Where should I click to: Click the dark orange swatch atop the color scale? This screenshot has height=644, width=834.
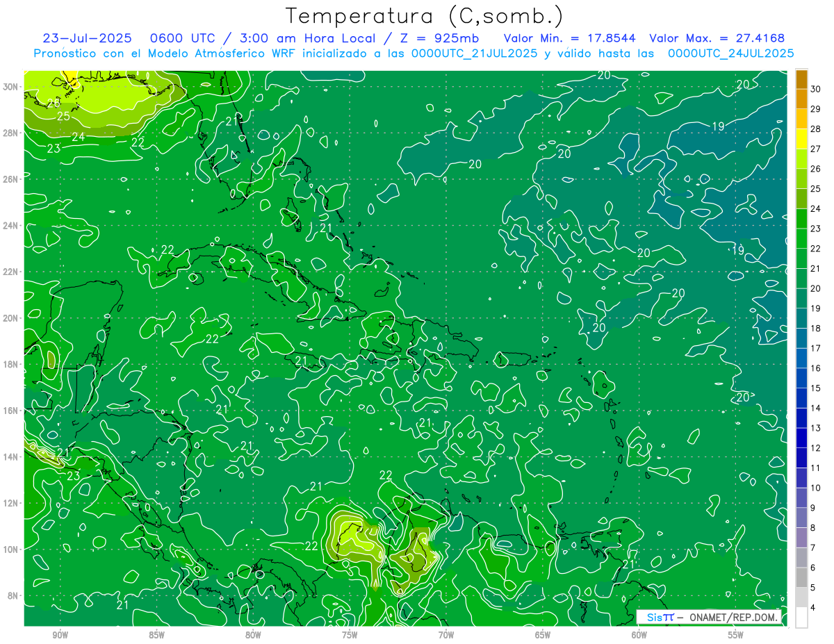tap(801, 79)
